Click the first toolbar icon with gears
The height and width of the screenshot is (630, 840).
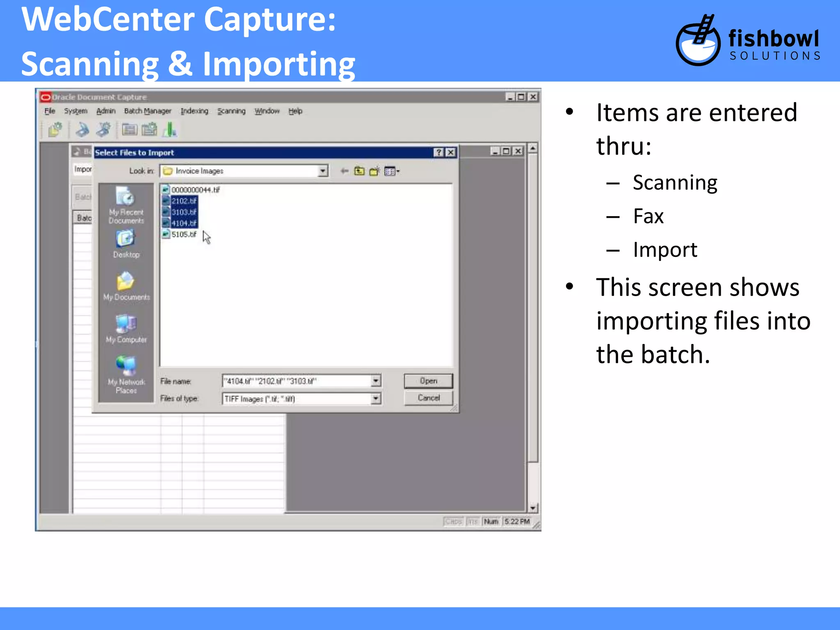pyautogui.click(x=55, y=130)
